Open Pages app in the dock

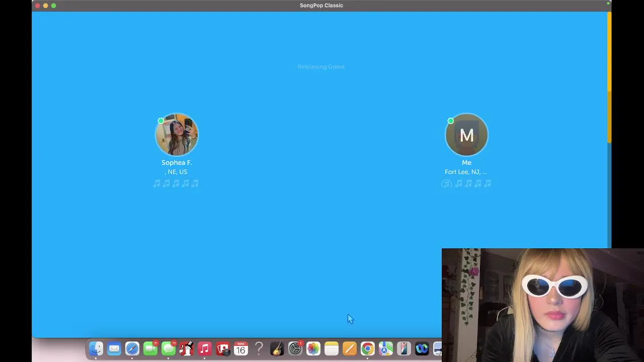(x=350, y=348)
